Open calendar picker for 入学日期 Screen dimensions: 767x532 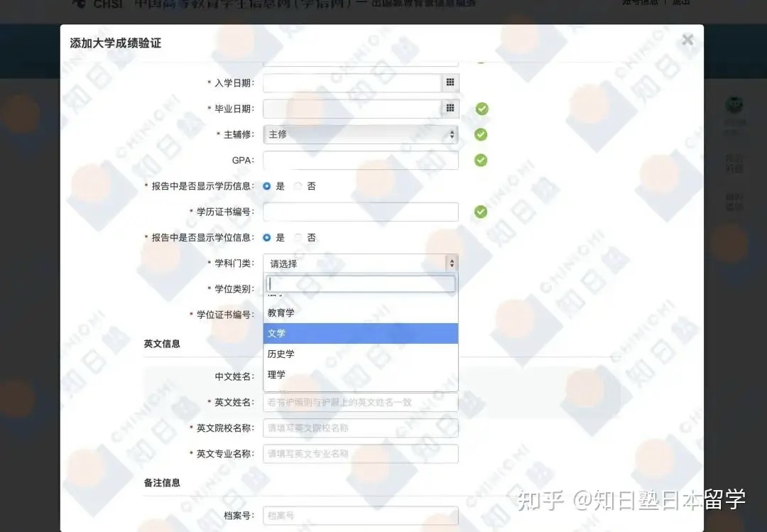click(x=450, y=83)
